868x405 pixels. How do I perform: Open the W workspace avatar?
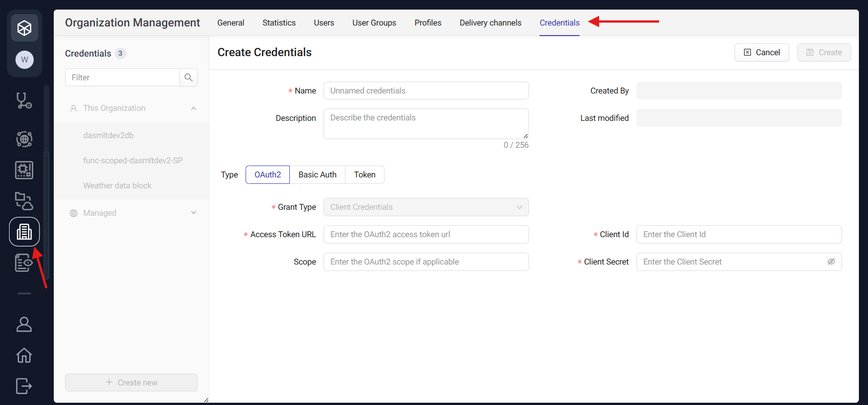pyautogui.click(x=25, y=60)
